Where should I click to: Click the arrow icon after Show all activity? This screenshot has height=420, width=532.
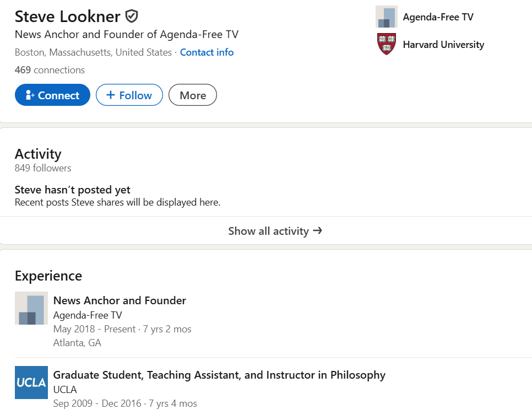pos(318,230)
